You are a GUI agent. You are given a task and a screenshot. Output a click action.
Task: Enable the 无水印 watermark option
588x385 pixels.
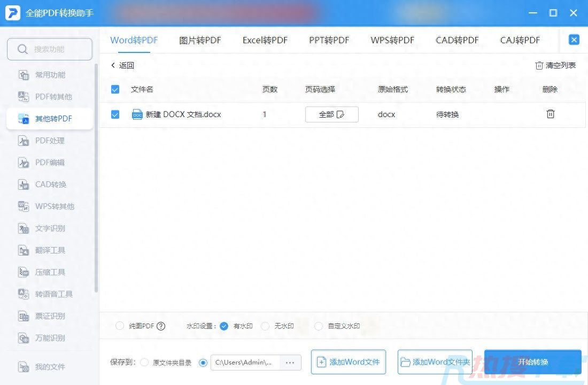pyautogui.click(x=265, y=326)
